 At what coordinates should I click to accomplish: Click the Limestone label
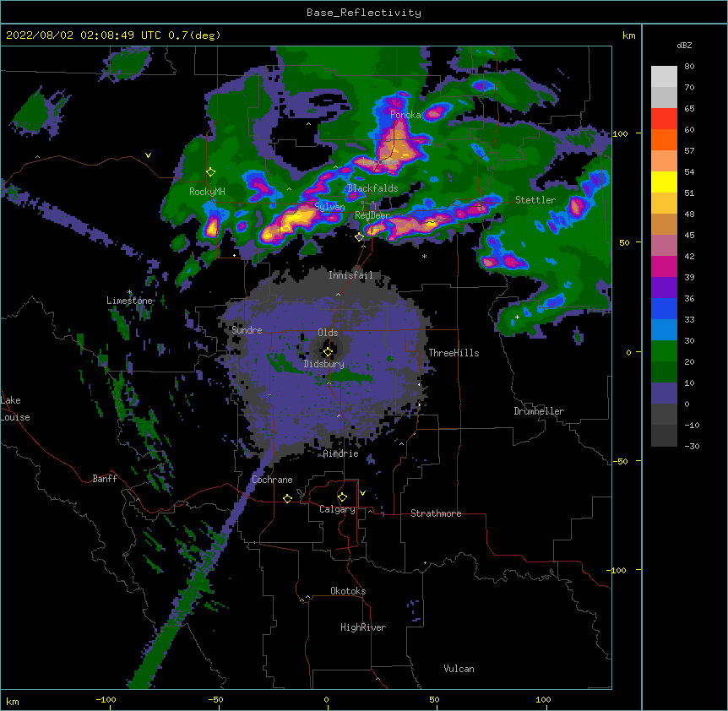click(129, 301)
